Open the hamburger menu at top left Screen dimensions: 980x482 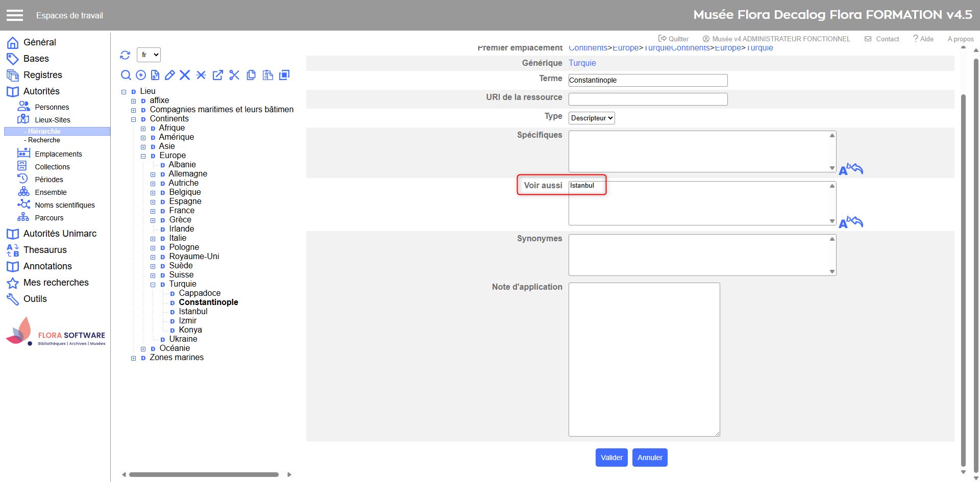15,15
